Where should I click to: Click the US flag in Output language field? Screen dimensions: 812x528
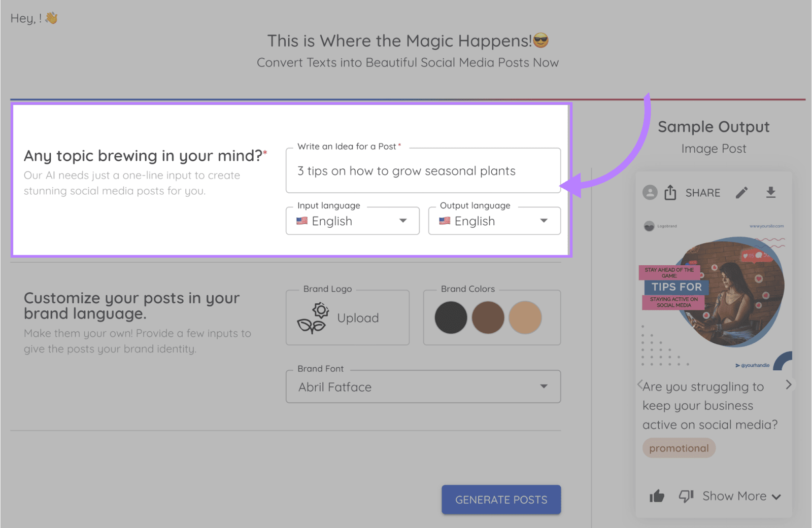[444, 221]
